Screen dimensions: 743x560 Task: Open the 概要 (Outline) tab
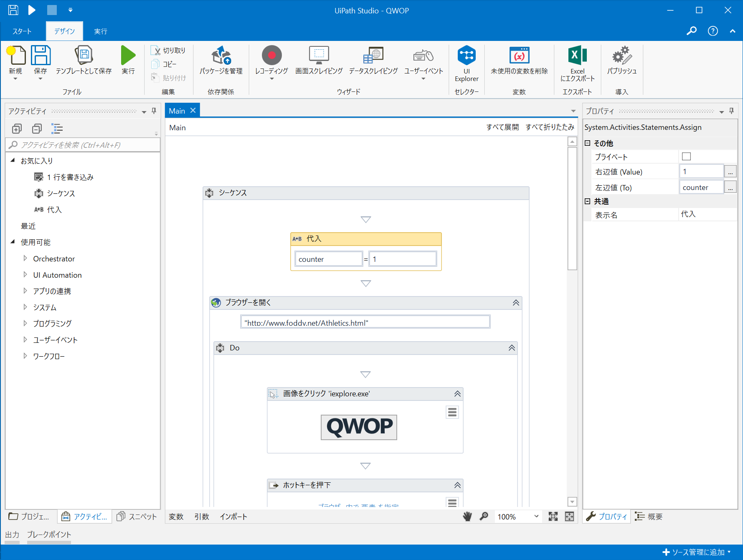649,517
